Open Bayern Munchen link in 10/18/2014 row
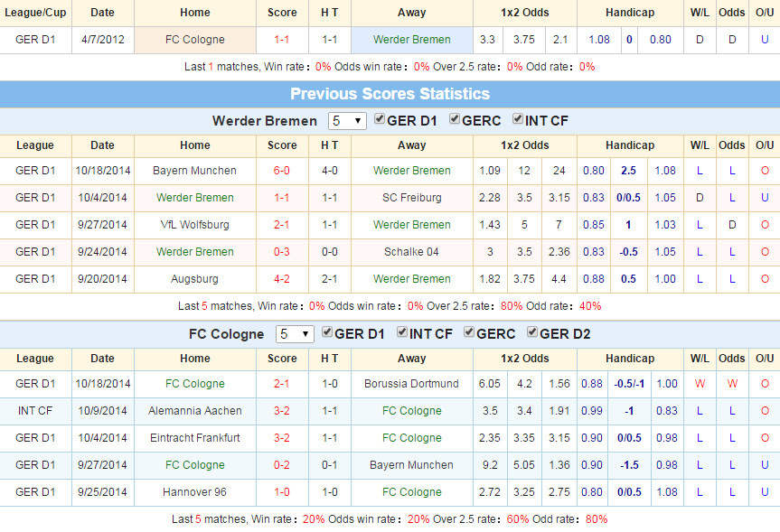 194,171
